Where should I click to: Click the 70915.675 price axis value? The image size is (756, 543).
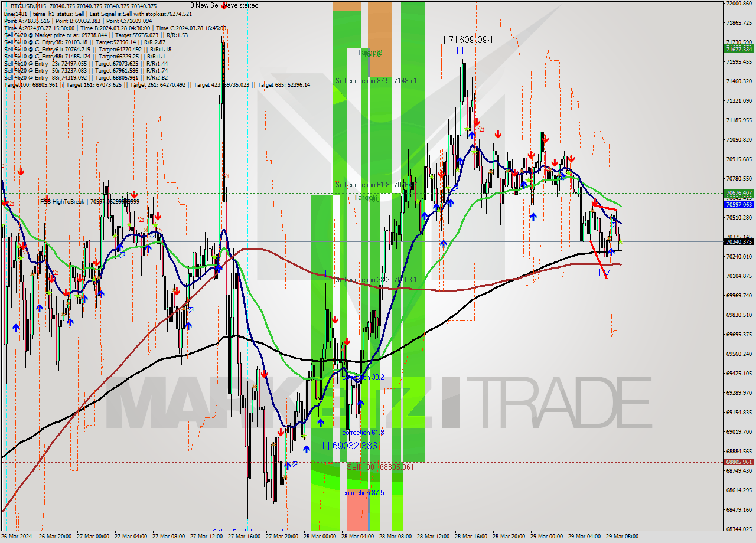[x=738, y=159]
